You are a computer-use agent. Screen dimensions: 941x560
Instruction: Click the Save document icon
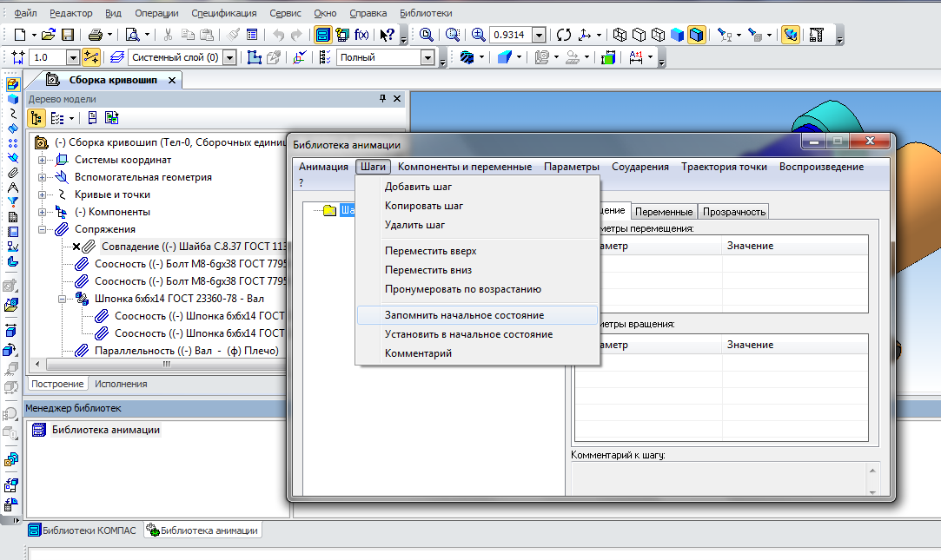67,35
